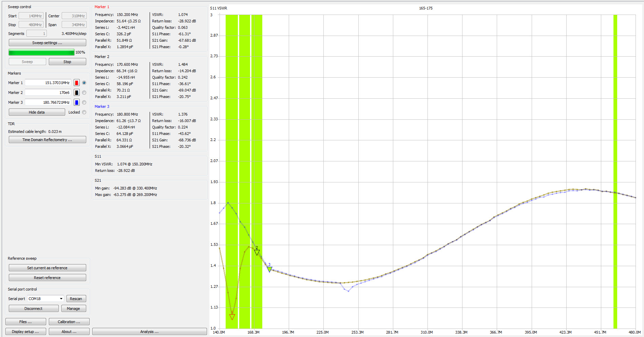
Task: Pick Marker 2 black color swatch
Action: coord(77,93)
